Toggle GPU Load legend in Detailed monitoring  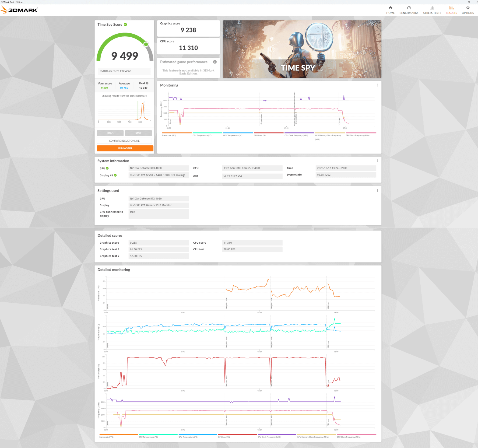pos(237,436)
